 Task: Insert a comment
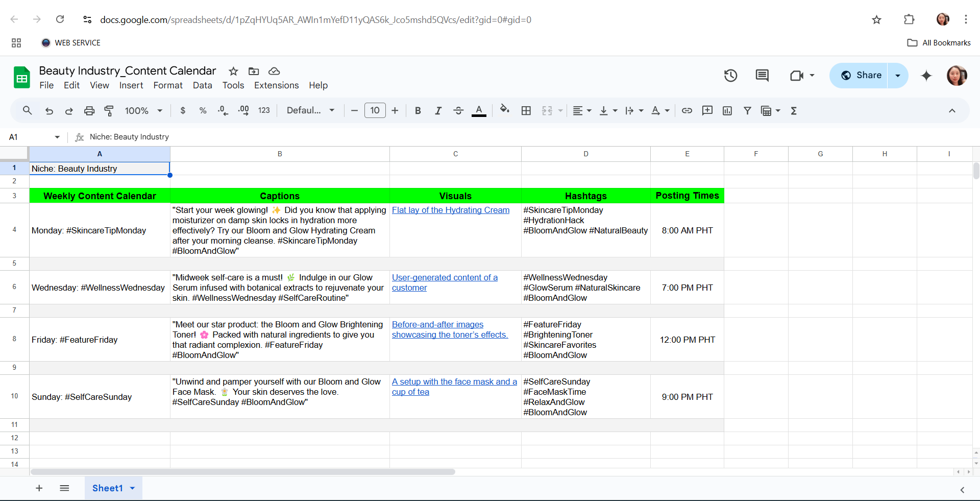[707, 110]
